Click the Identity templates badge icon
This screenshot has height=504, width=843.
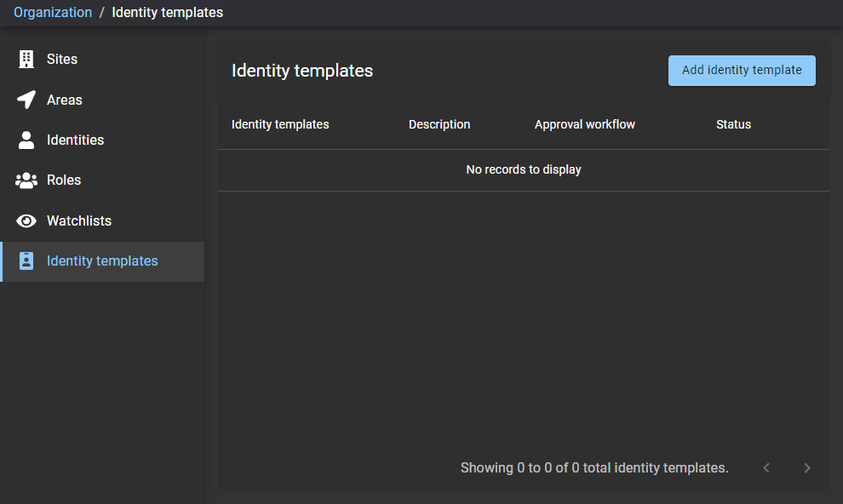(26, 261)
